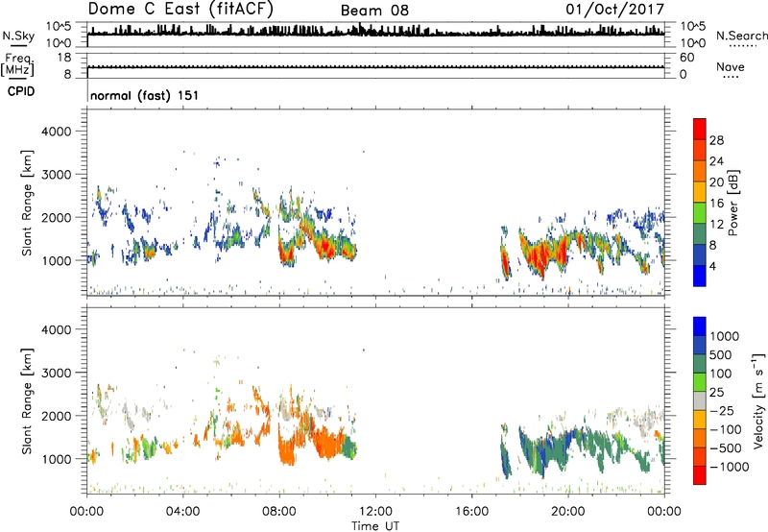Click the 'Nave' label
This screenshot has height=532, width=768.
(x=731, y=66)
